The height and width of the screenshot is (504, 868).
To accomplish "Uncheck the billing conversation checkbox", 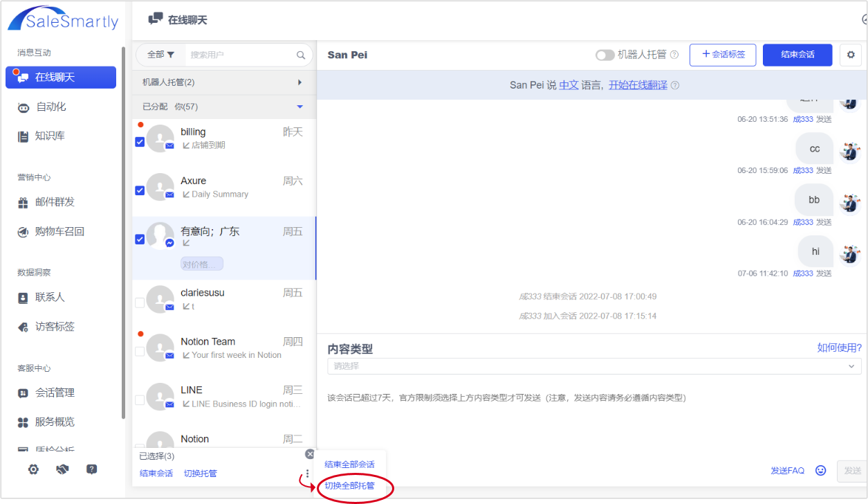I will [x=140, y=141].
